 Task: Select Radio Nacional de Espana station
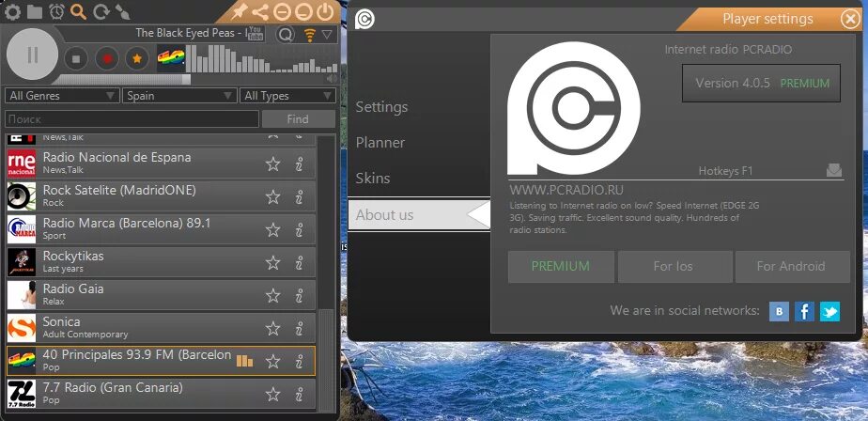tap(161, 164)
